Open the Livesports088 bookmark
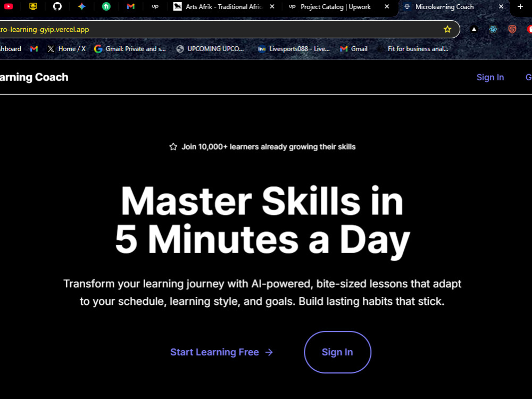This screenshot has width=532, height=399. 294,49
